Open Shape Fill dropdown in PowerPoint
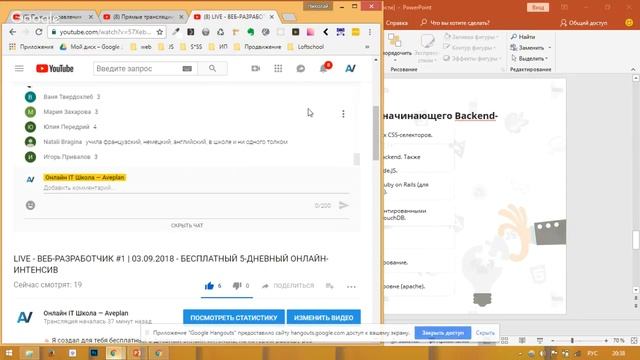640x360 pixels. pos(471,37)
